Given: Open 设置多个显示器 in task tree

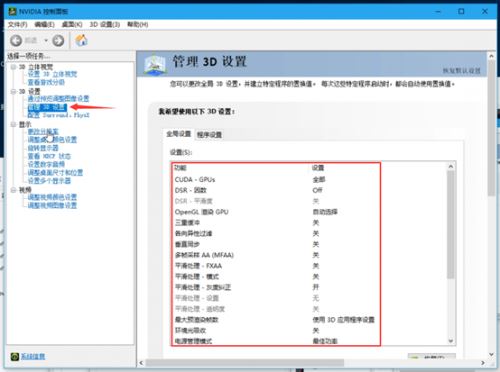Looking at the screenshot, I should tap(49, 181).
